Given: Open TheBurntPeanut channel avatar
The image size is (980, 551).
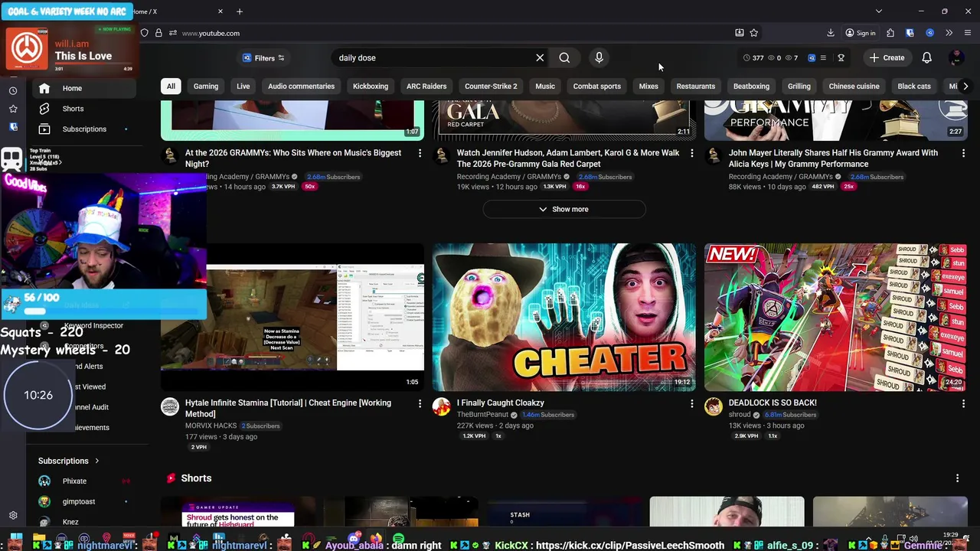Looking at the screenshot, I should [x=442, y=406].
